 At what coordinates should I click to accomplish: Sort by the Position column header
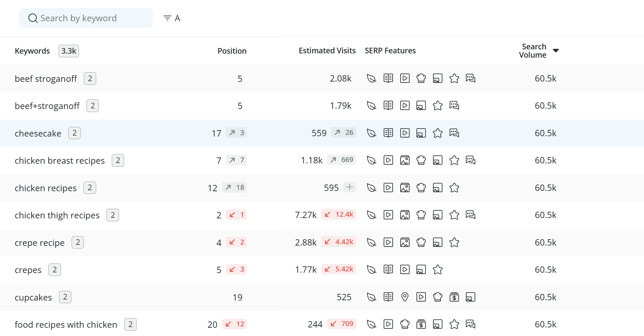[x=232, y=51]
